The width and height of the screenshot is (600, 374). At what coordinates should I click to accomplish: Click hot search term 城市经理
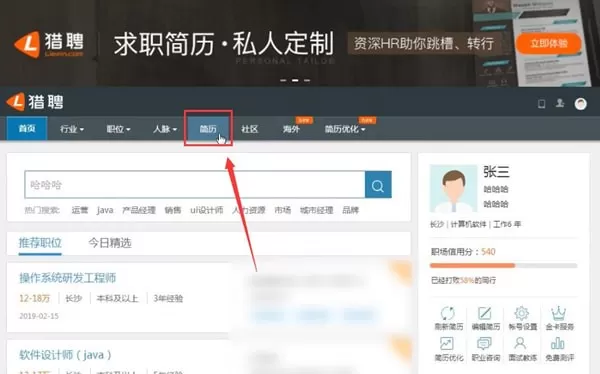[316, 210]
